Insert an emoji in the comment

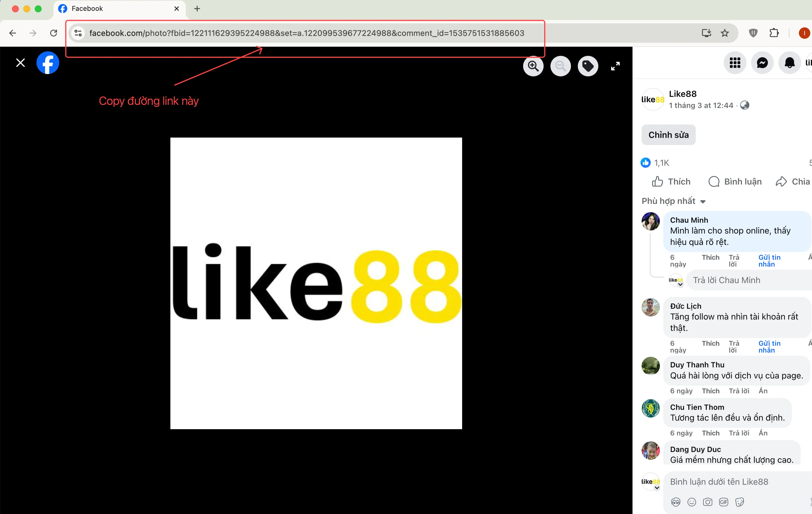point(691,502)
